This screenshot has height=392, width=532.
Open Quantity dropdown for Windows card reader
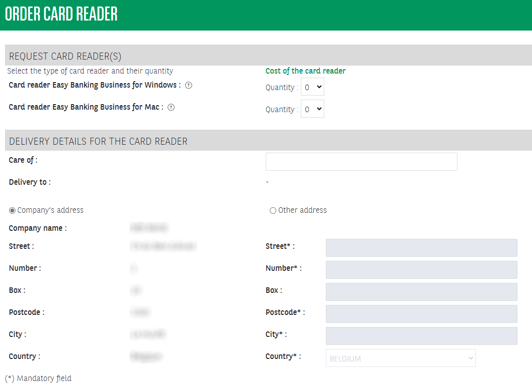(x=312, y=87)
